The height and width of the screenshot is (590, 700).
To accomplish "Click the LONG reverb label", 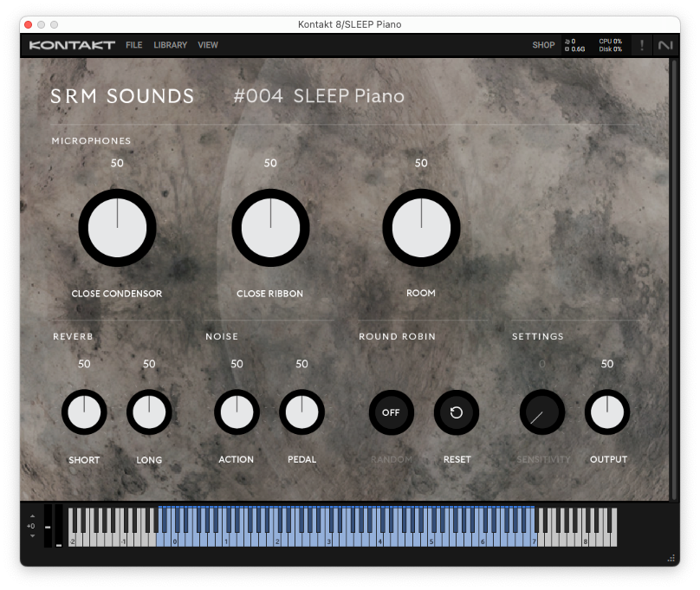I will tap(149, 460).
